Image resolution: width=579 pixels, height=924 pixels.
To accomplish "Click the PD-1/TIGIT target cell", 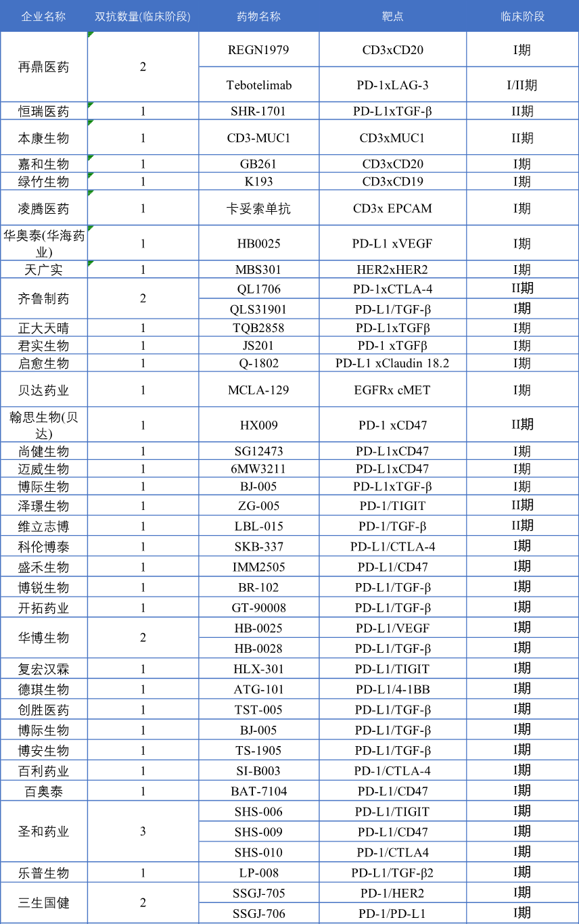I will tap(393, 505).
